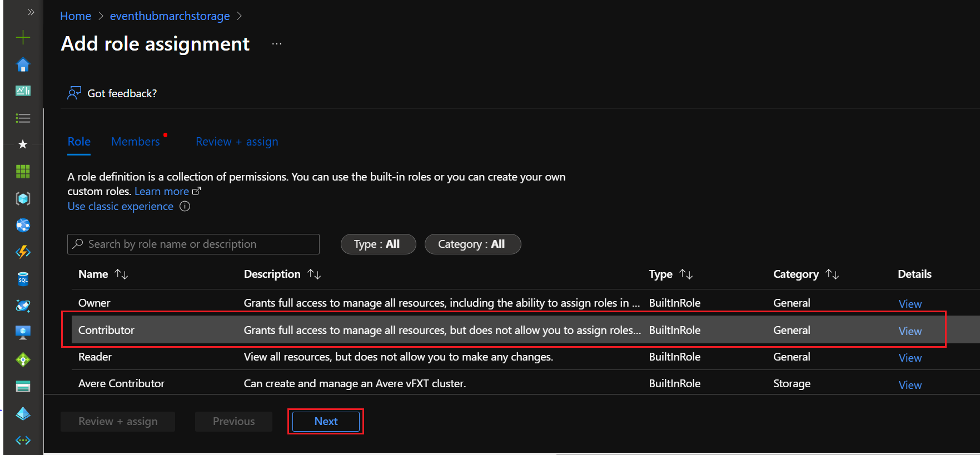Image resolution: width=980 pixels, height=455 pixels.
Task: Switch to the Members tab
Action: (136, 142)
